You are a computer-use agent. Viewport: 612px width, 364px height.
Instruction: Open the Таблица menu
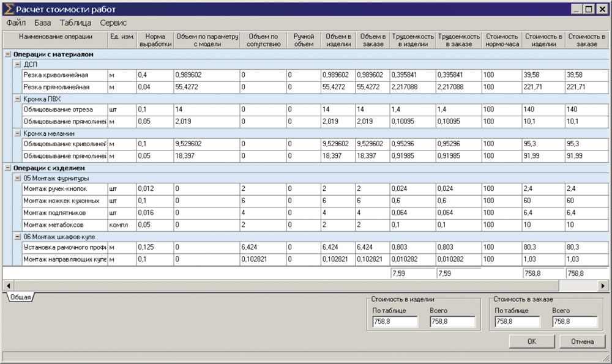[x=75, y=23]
